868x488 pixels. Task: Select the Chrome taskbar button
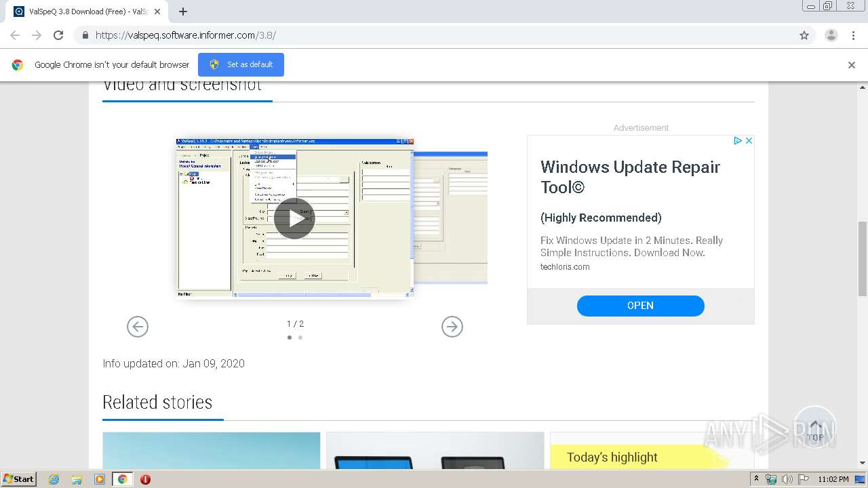click(x=122, y=479)
